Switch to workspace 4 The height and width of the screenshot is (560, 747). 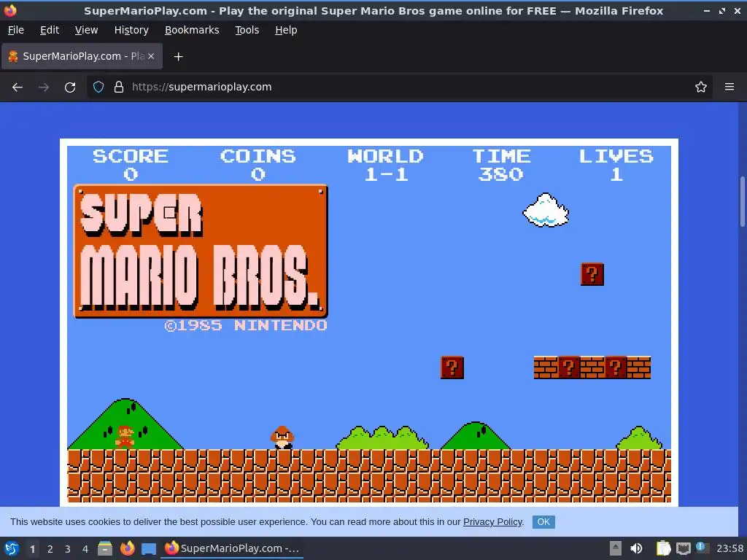click(x=85, y=549)
